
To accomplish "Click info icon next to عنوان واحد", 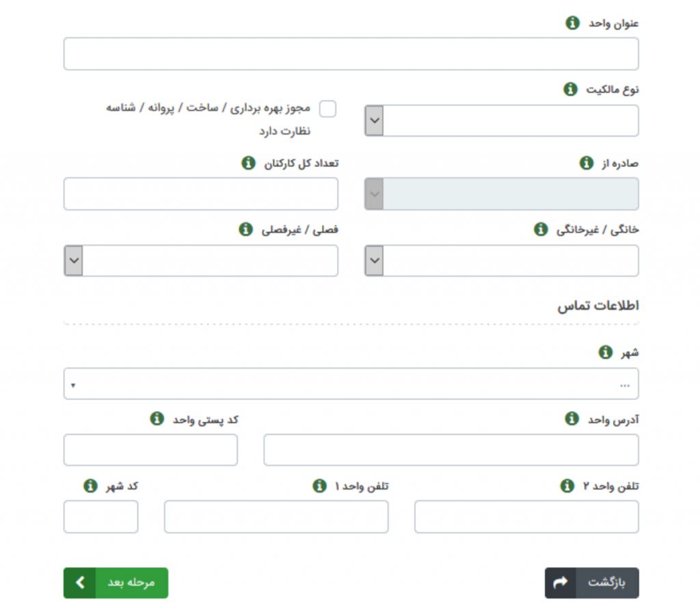I will (x=572, y=23).
